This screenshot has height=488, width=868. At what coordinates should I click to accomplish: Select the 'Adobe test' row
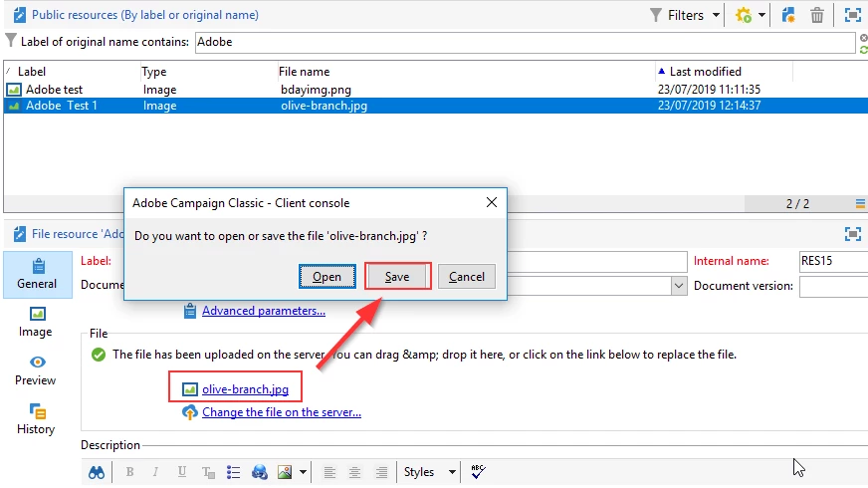435,90
